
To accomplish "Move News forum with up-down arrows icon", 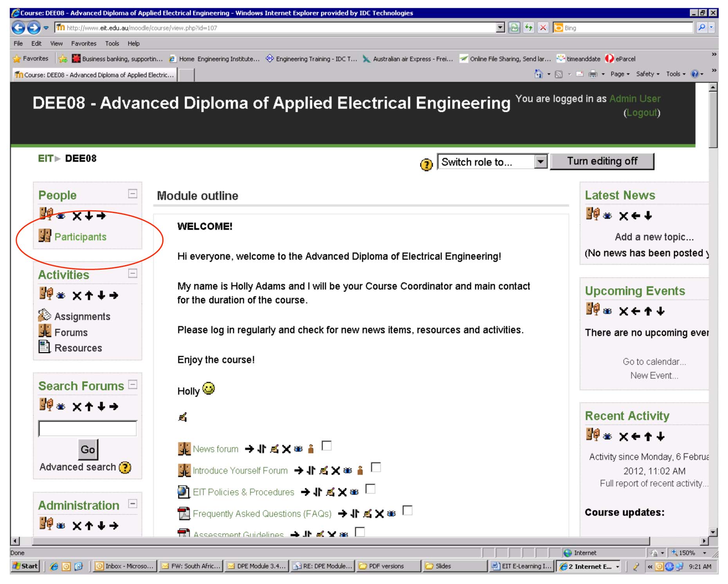I will point(262,449).
